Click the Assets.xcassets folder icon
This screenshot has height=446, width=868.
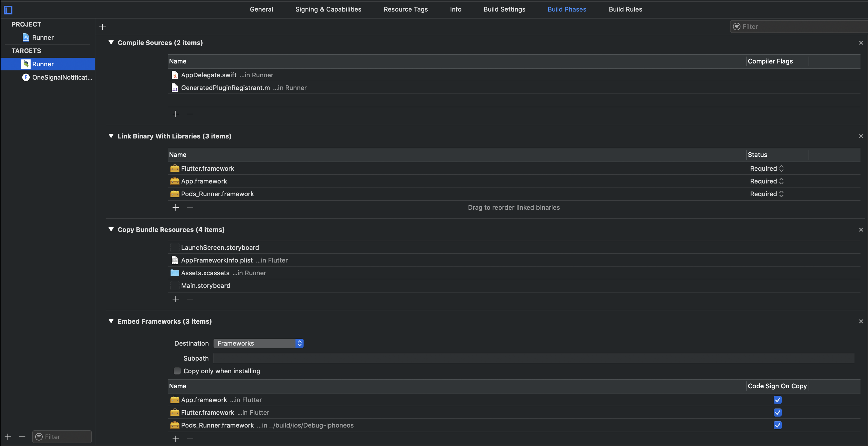click(x=175, y=273)
